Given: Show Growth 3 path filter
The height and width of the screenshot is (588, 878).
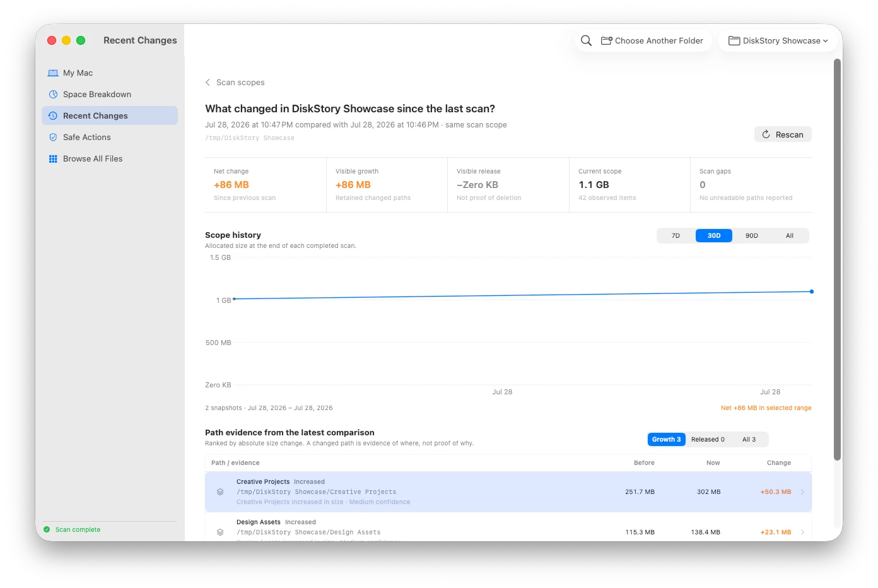Looking at the screenshot, I should (667, 440).
